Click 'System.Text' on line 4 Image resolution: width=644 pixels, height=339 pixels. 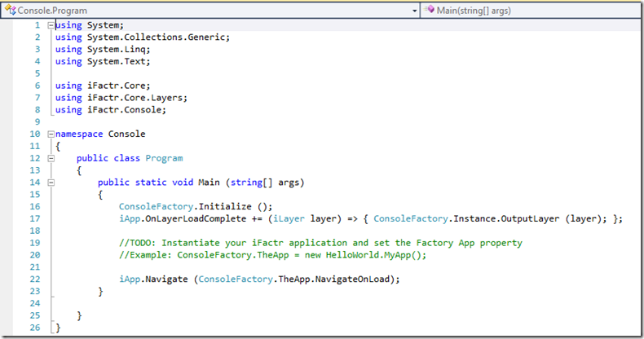[x=117, y=62]
